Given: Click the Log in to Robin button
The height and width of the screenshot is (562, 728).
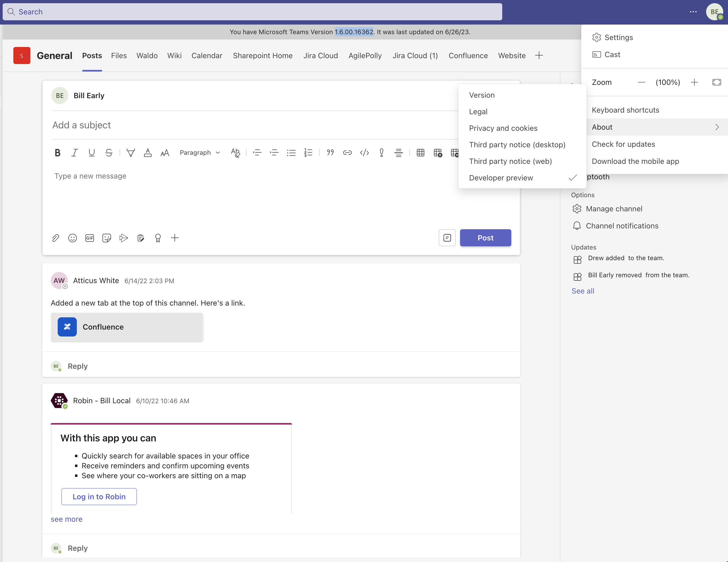Looking at the screenshot, I should [99, 496].
